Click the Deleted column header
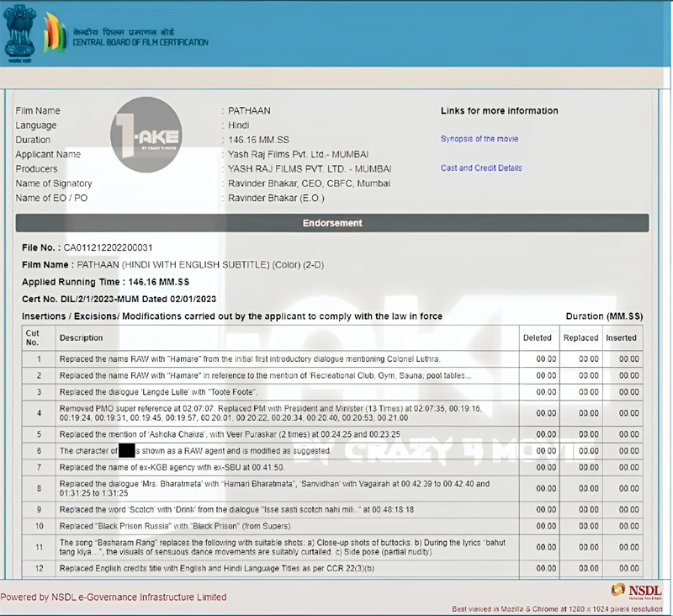This screenshot has width=673, height=616. click(x=537, y=337)
